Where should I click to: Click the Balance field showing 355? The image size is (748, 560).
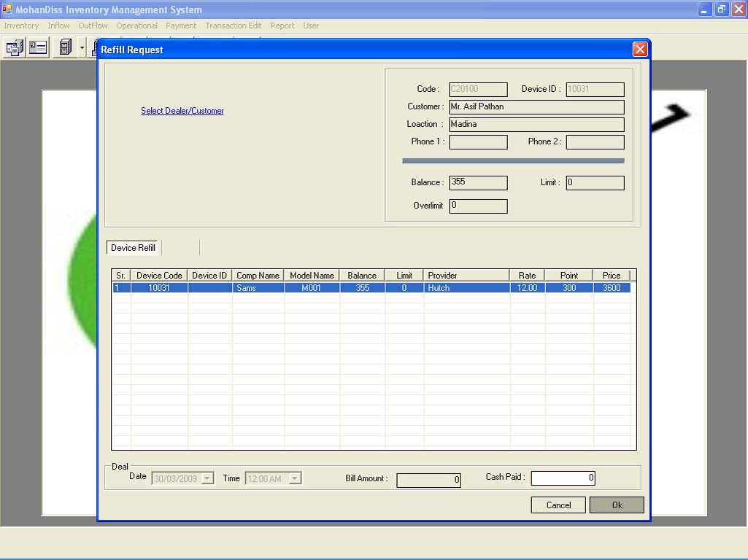[x=478, y=182]
